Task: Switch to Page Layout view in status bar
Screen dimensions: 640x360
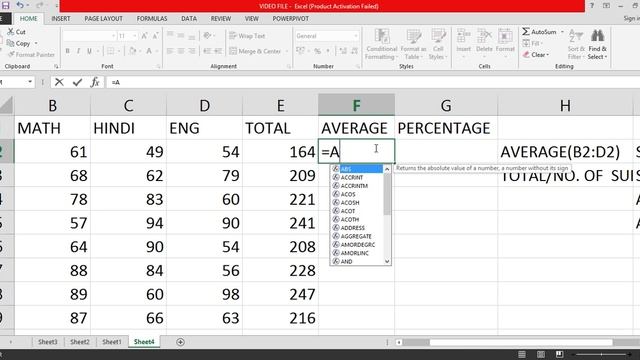Action: (x=541, y=354)
